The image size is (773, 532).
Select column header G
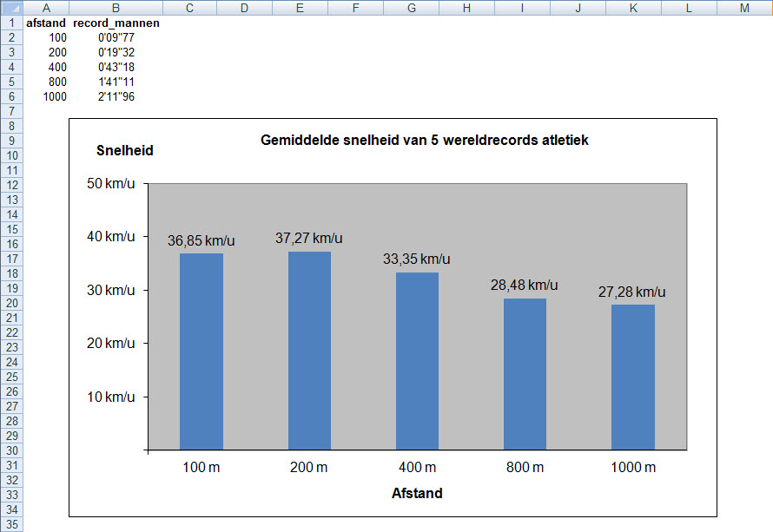click(x=411, y=8)
